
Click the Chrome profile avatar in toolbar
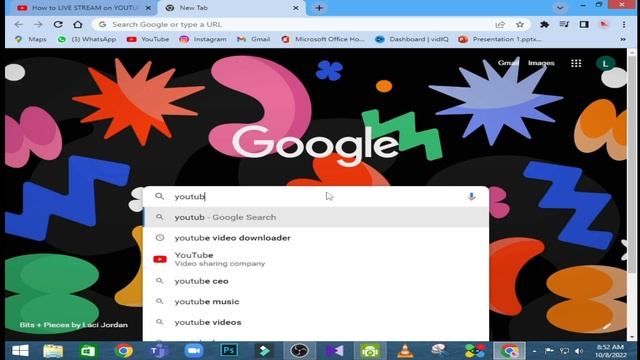pos(604,24)
